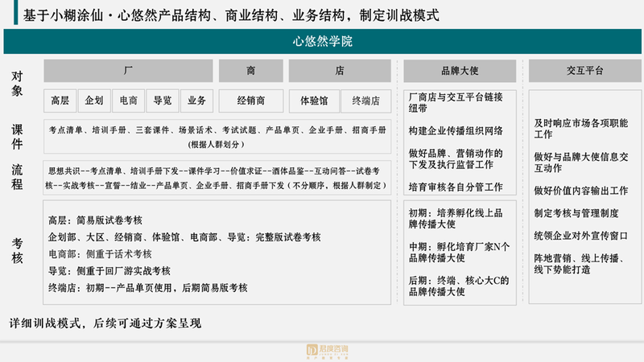Click the text 做好与品牌大使信息交互动作
The height and width of the screenshot is (362, 644).
(x=581, y=162)
